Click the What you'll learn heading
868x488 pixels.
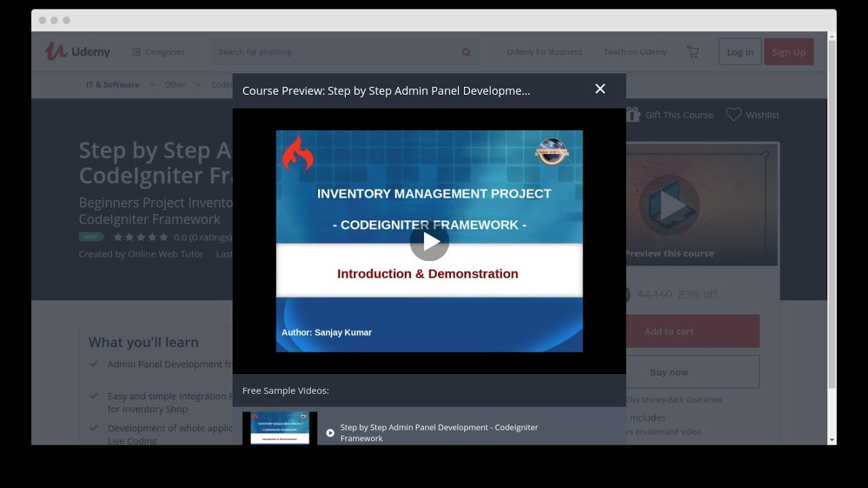(143, 342)
